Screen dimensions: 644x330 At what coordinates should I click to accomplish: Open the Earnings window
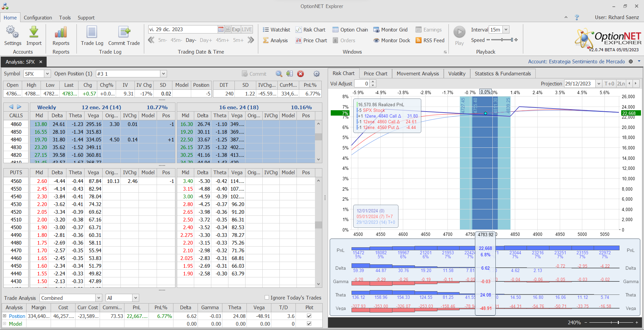click(x=428, y=29)
